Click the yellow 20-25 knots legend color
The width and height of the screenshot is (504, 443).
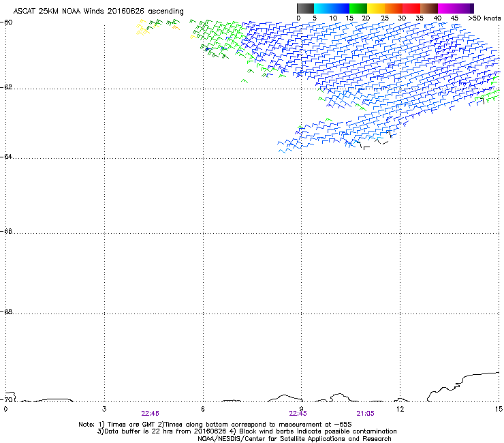pos(376,8)
